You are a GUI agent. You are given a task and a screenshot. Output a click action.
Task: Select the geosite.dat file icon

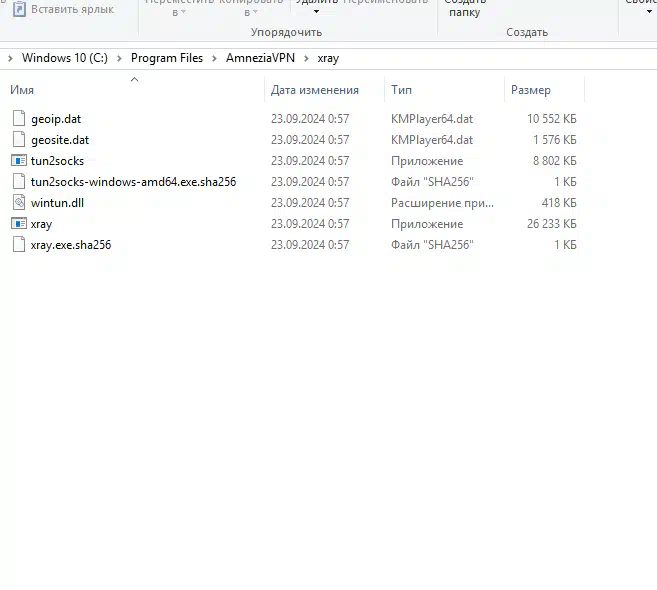(19, 140)
